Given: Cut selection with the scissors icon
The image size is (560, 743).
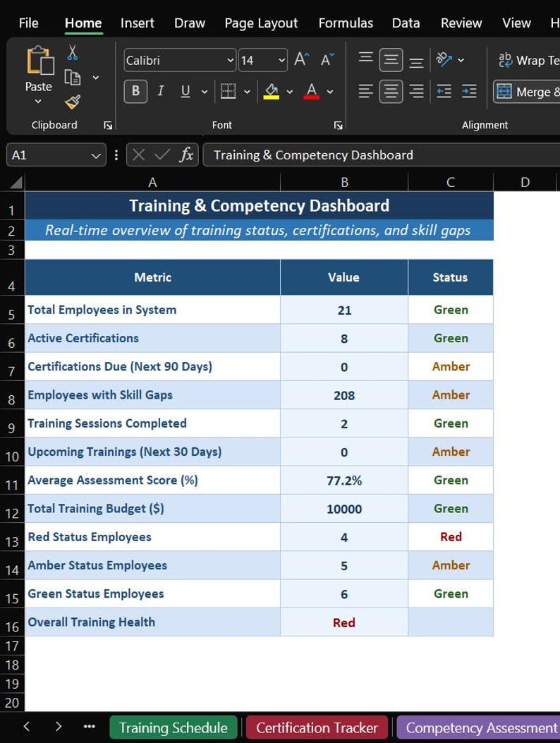Looking at the screenshot, I should [x=72, y=52].
